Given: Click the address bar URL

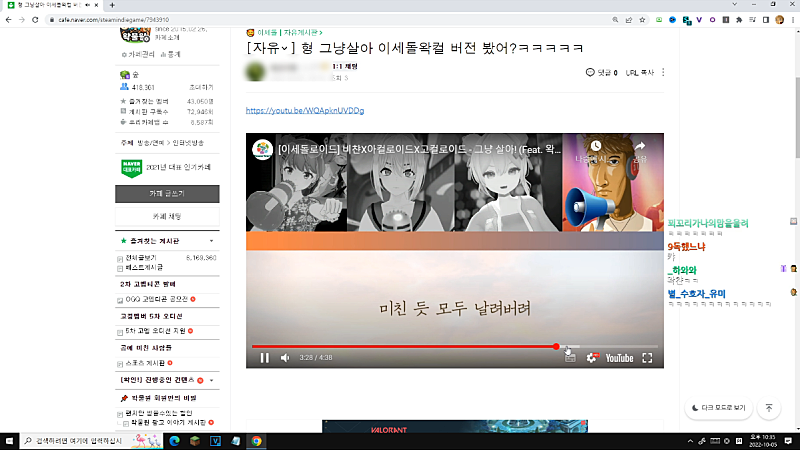Looking at the screenshot, I should (x=113, y=20).
